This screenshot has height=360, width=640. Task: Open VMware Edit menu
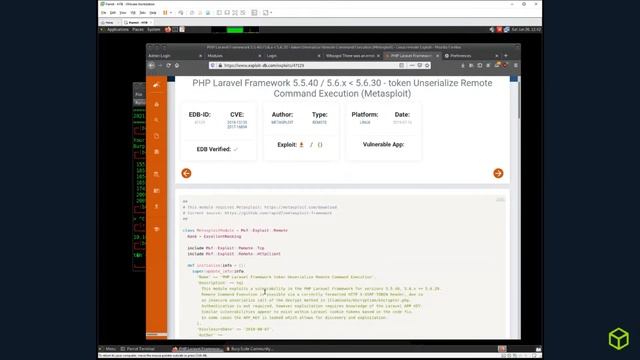coord(113,13)
